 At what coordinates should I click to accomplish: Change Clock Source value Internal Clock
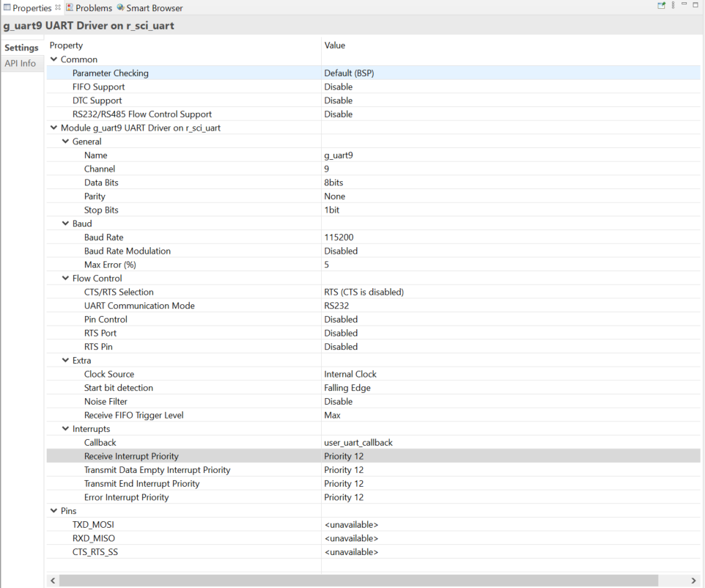tap(350, 374)
